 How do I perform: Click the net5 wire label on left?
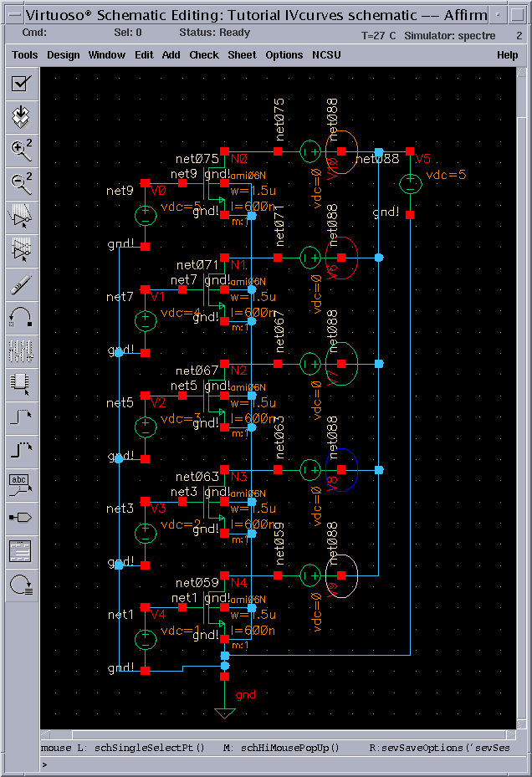click(120, 403)
